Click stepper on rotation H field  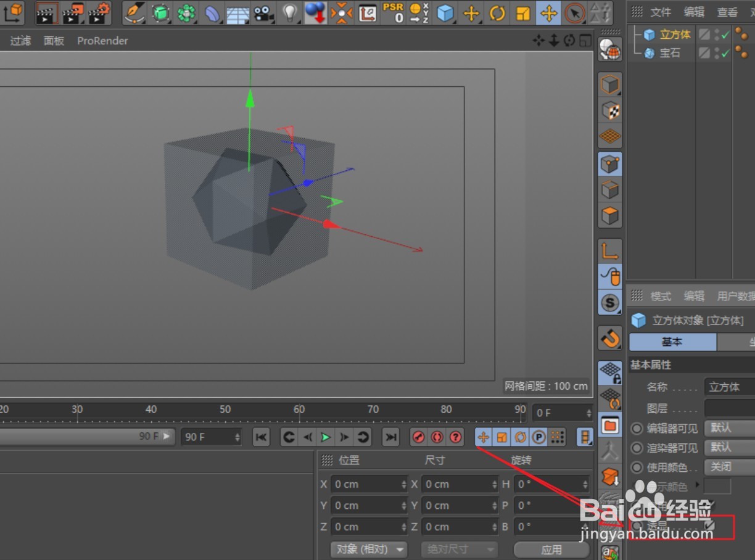pos(585,484)
